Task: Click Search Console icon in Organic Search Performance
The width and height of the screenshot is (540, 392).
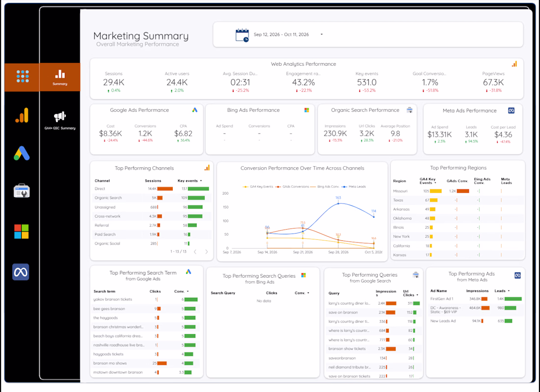Action: (x=409, y=110)
